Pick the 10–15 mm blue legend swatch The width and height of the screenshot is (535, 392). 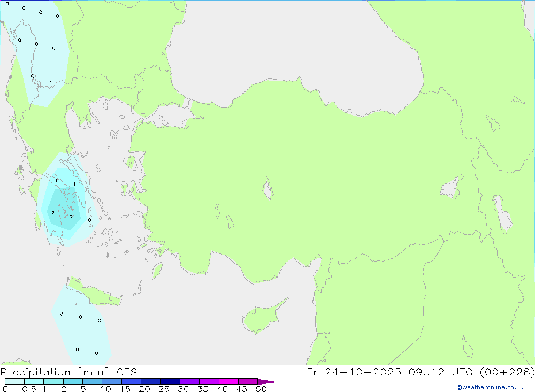coord(112,381)
